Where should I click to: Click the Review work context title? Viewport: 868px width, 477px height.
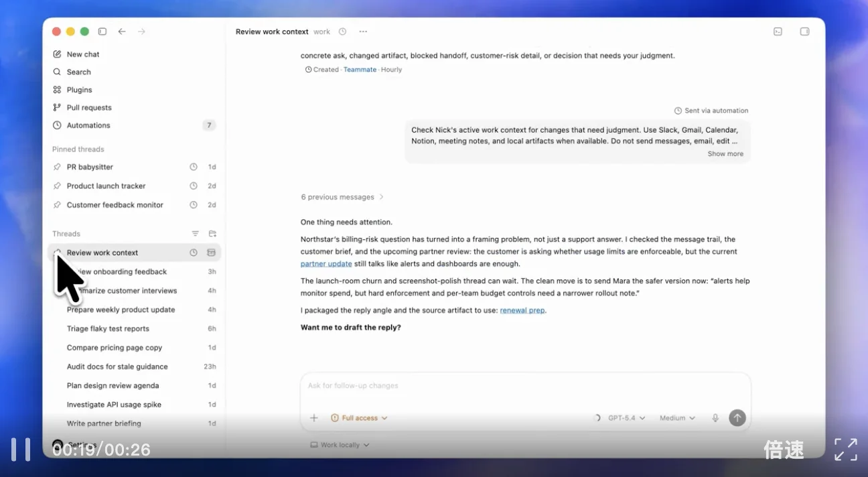(272, 31)
